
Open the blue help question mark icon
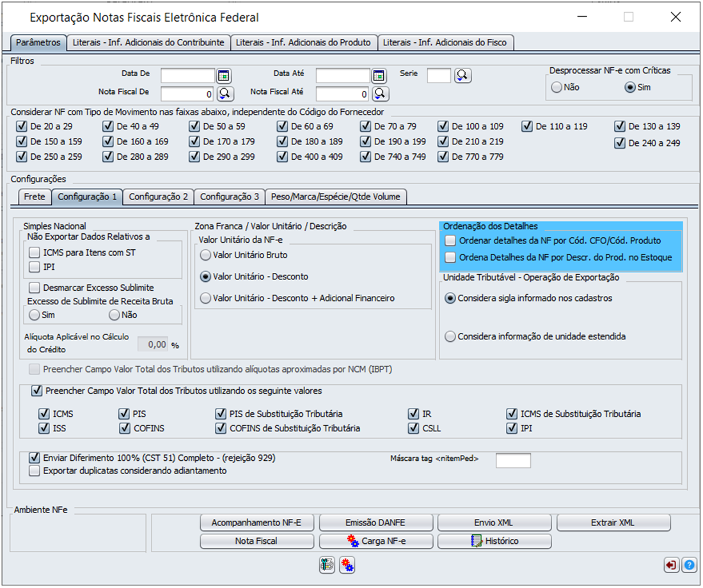coord(689,565)
